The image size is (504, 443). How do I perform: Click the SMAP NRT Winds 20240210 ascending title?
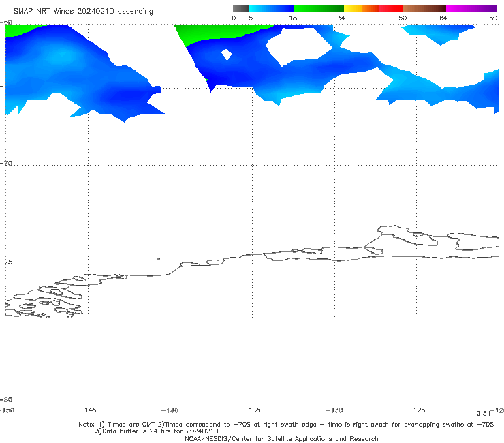click(x=83, y=12)
